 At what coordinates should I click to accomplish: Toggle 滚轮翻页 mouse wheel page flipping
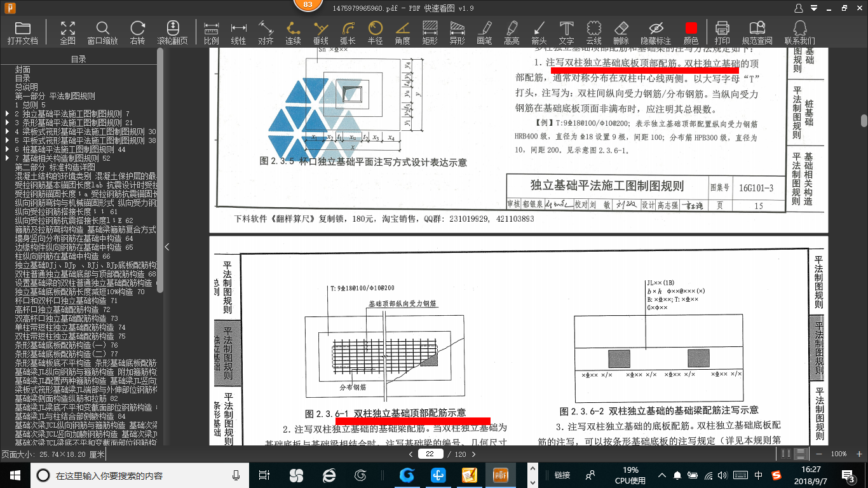(x=173, y=32)
